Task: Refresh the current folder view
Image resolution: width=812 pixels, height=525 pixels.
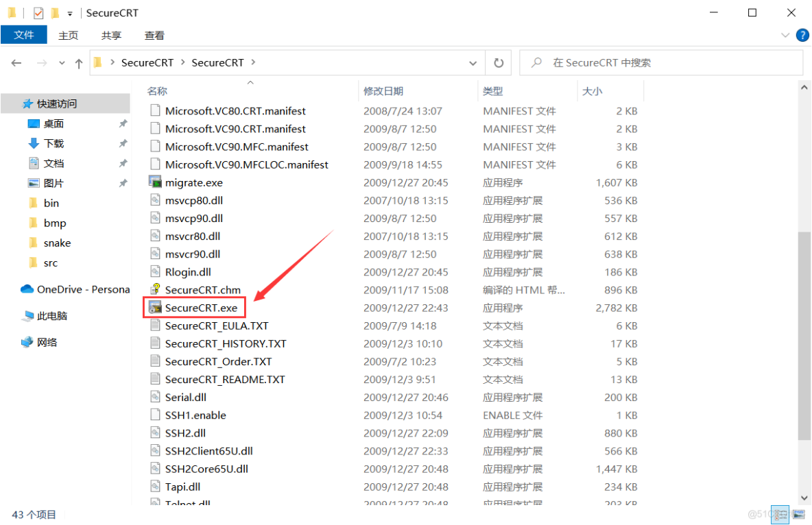Action: coord(499,62)
